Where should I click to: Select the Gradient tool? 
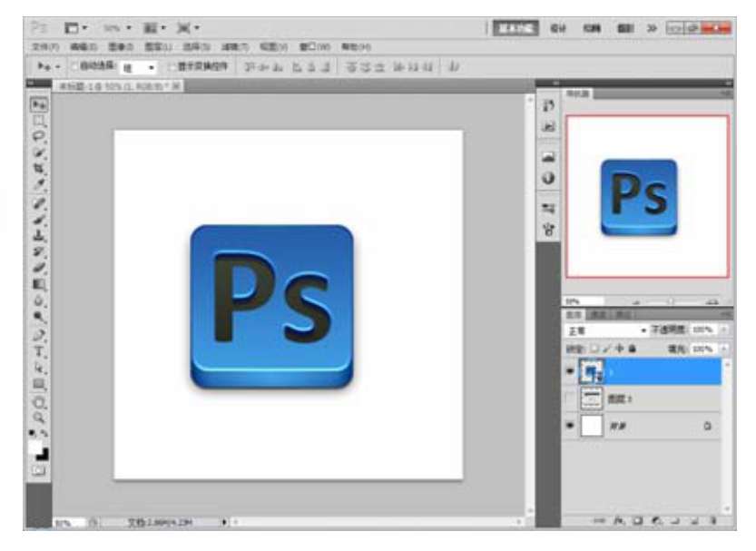[39, 284]
